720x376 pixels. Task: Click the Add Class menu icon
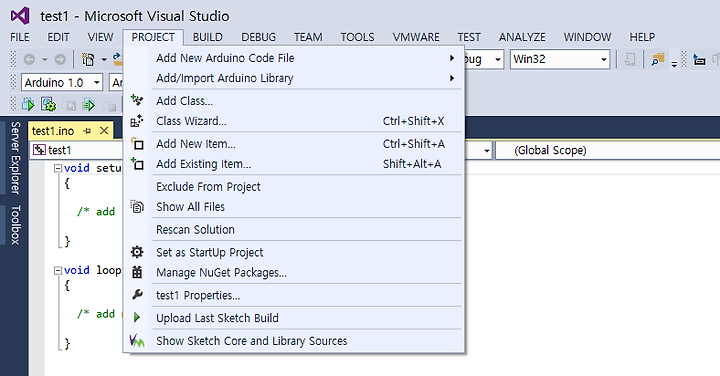click(x=137, y=100)
